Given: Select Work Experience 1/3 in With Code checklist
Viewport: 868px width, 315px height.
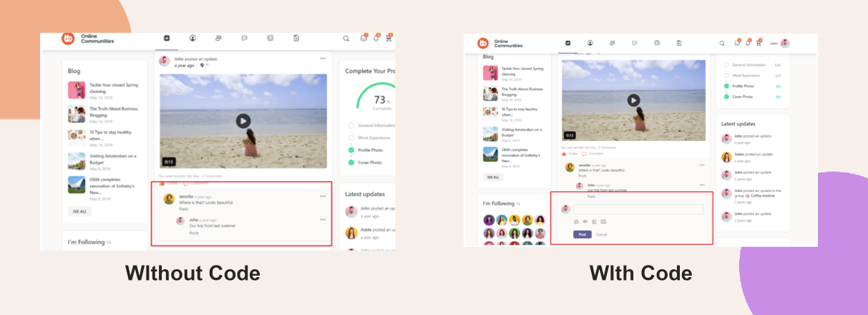Looking at the screenshot, I should [752, 75].
